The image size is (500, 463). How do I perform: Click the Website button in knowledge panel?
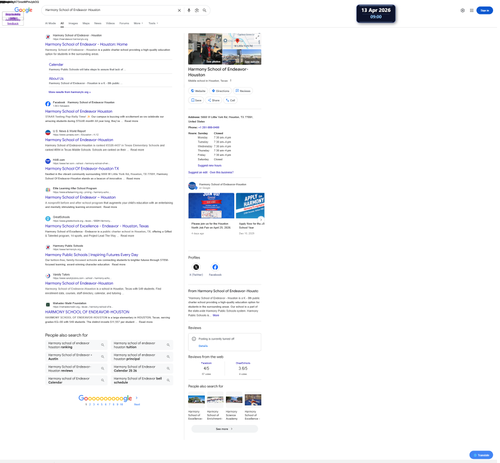(198, 91)
